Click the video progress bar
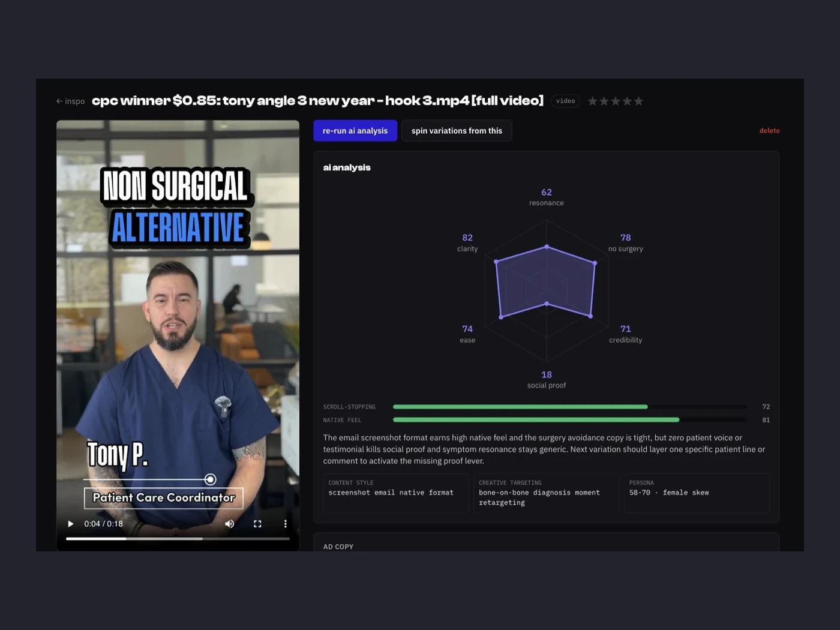Viewport: 840px width, 630px height. (x=178, y=539)
